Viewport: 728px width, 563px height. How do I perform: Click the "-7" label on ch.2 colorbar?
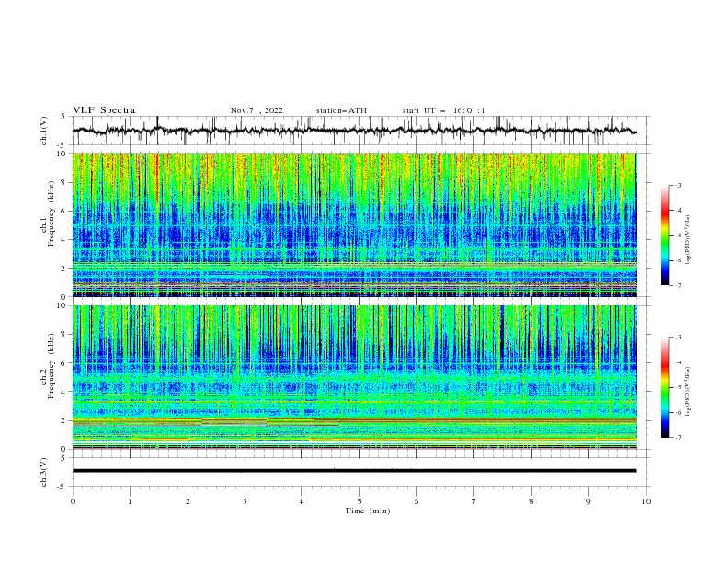678,437
